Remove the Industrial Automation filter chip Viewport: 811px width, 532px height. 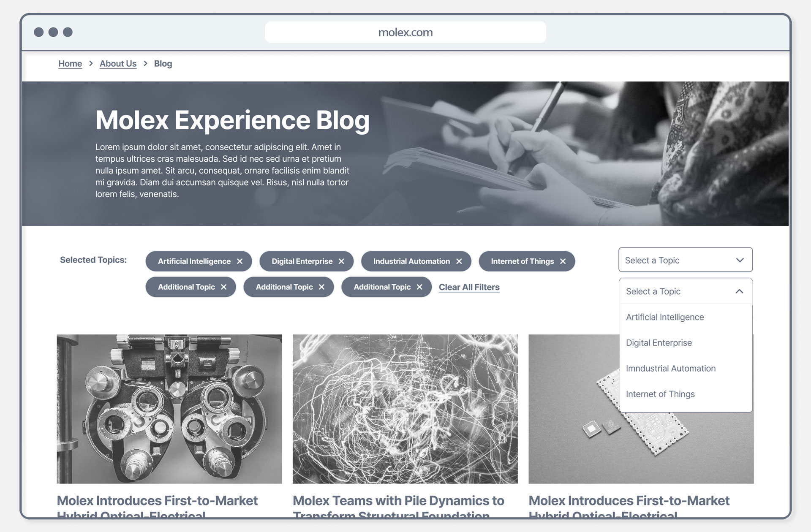[459, 261]
